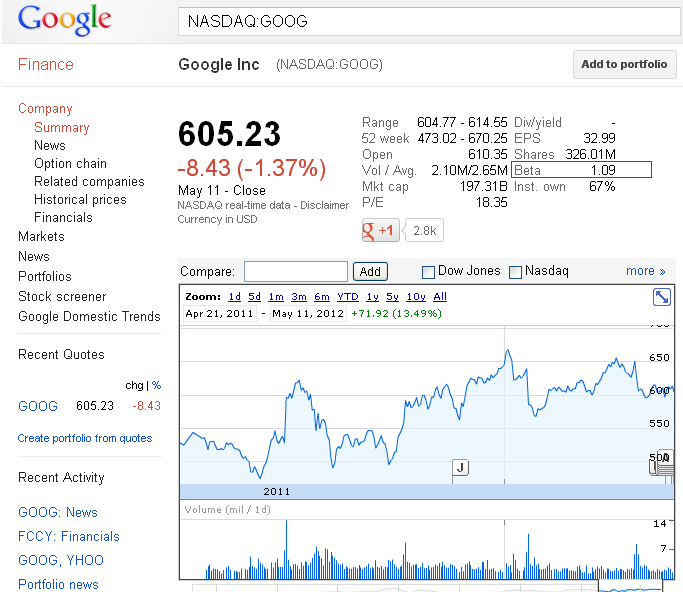Viewport: 683px width, 592px height.
Task: Click the May 11, 2012 end date field
Action: pyautogui.click(x=308, y=314)
